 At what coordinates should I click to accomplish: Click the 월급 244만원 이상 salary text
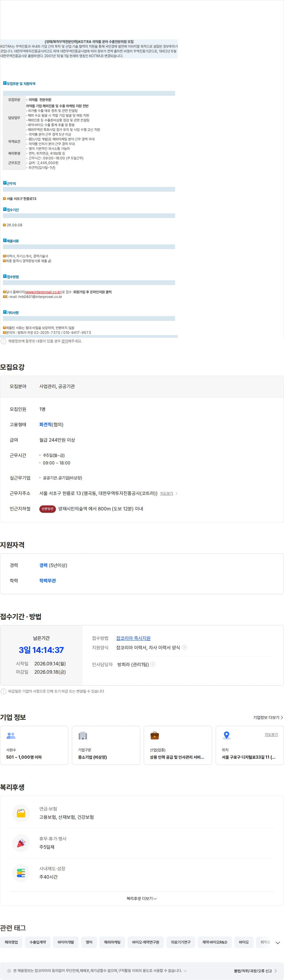(57, 440)
